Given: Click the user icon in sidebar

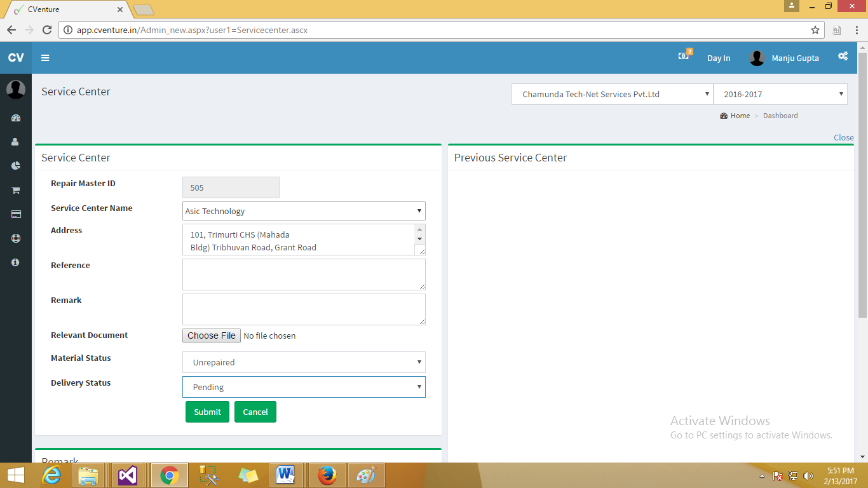Looking at the screenshot, I should [x=16, y=142].
